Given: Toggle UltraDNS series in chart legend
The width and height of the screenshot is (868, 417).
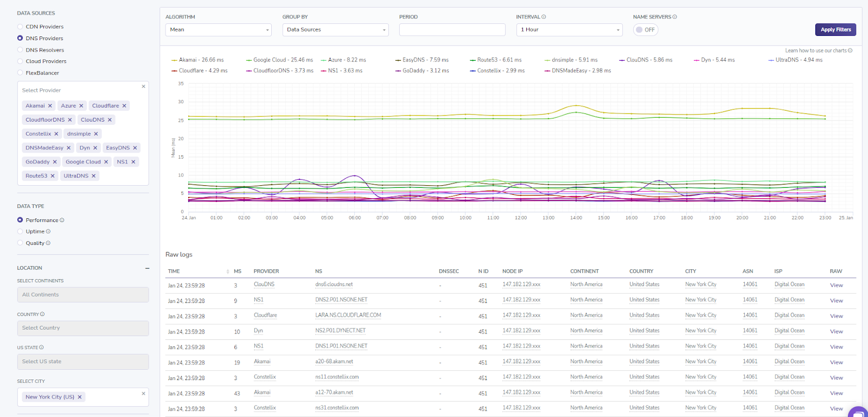Looking at the screenshot, I should pos(795,60).
